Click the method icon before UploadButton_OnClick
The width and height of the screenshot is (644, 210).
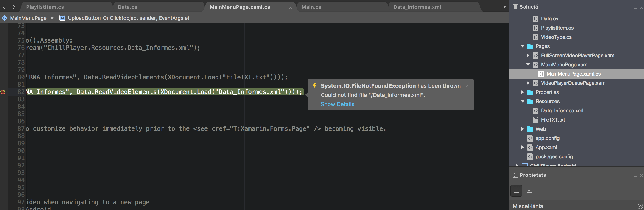62,18
